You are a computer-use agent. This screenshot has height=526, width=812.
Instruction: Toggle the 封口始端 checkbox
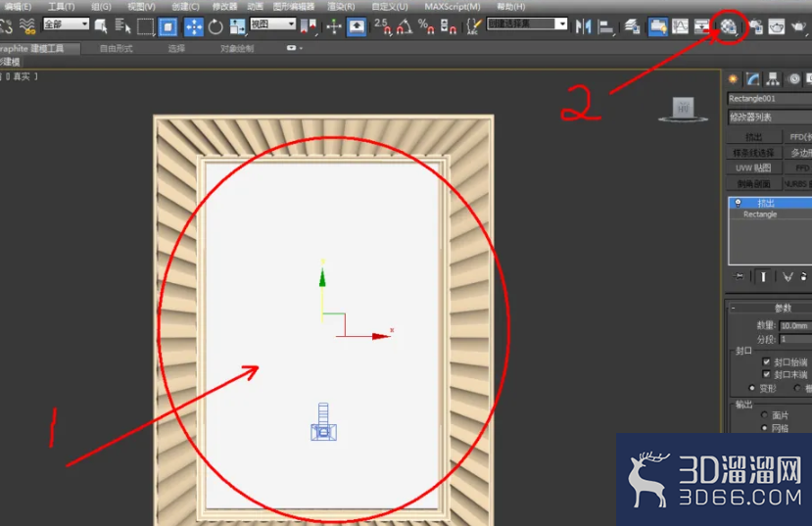pos(766,361)
